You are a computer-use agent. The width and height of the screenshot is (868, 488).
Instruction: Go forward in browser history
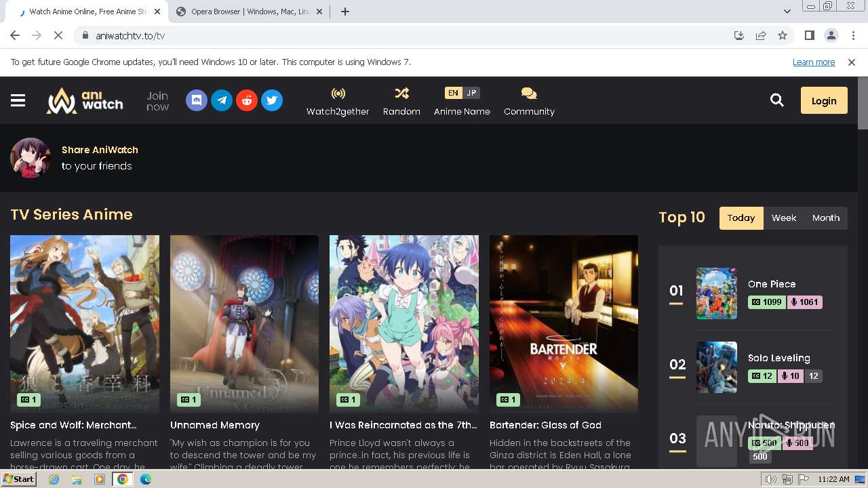[x=37, y=36]
